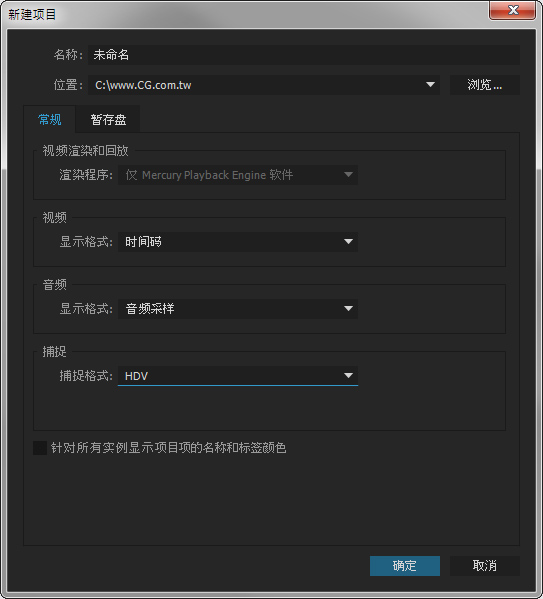Open the 渲染程序 renderer dropdown

click(x=238, y=175)
